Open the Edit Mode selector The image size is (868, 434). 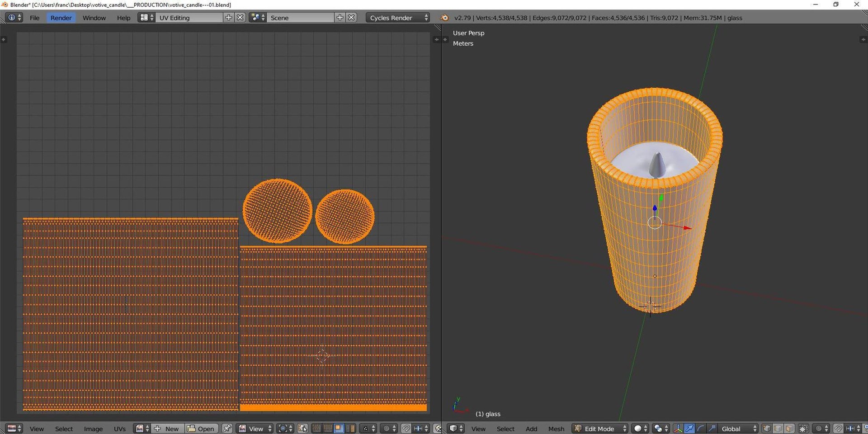(x=600, y=429)
